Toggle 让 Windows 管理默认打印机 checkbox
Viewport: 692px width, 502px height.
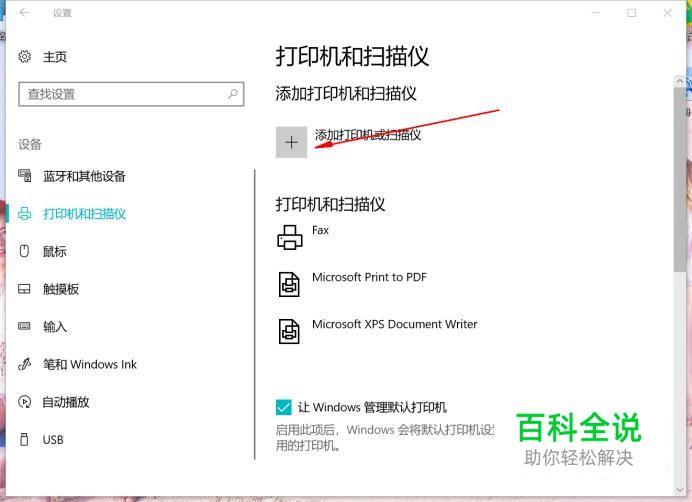point(283,407)
